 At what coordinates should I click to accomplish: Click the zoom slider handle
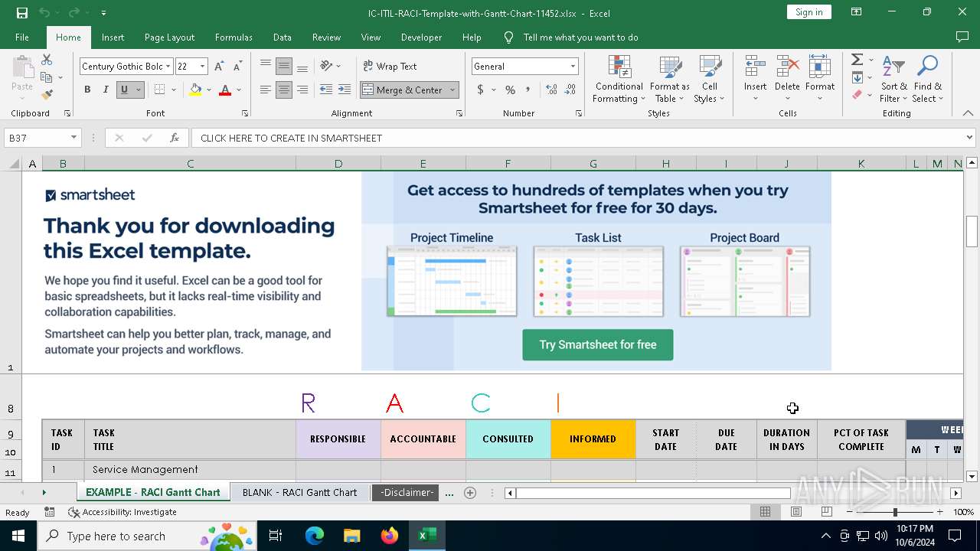pos(895,512)
